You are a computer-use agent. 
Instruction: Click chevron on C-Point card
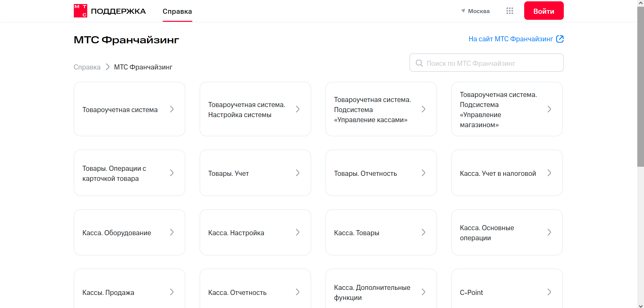coord(549,292)
